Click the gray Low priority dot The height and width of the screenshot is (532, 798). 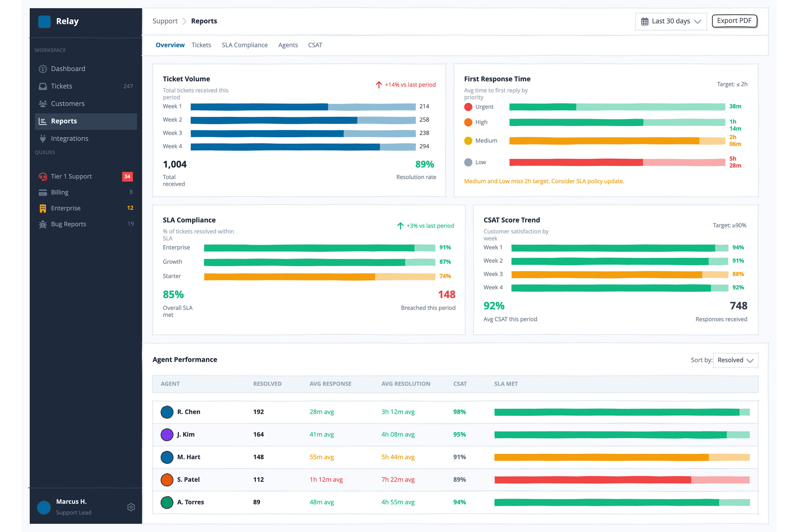click(468, 162)
